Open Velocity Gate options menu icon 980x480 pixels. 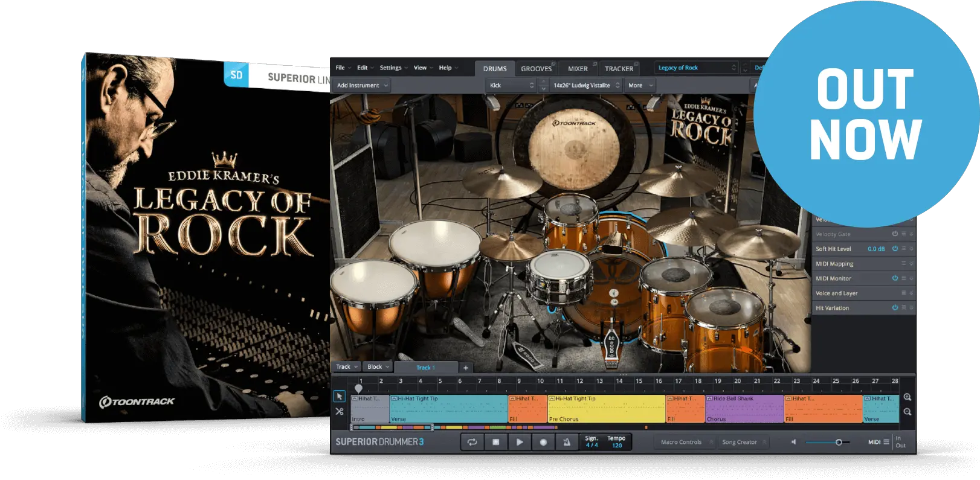pos(904,234)
